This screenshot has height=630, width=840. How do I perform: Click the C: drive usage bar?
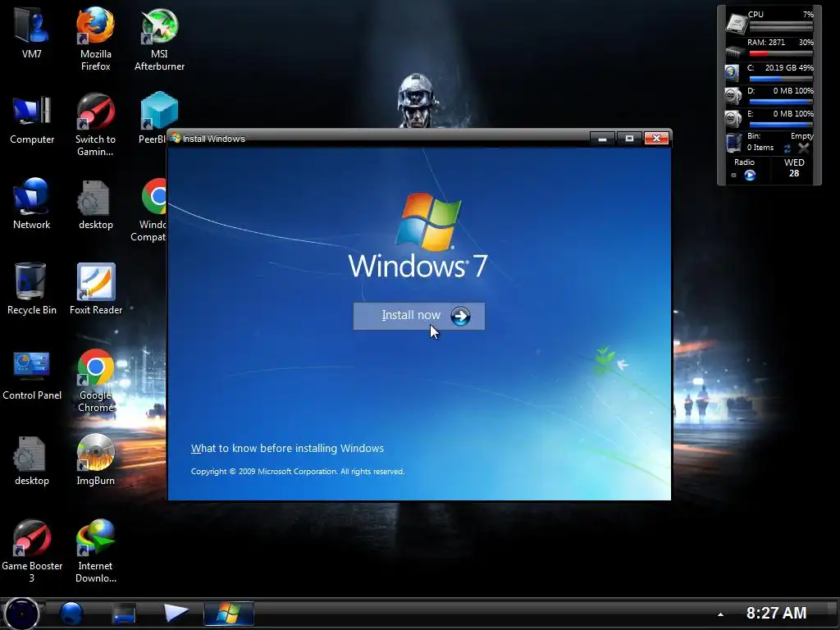[781, 78]
